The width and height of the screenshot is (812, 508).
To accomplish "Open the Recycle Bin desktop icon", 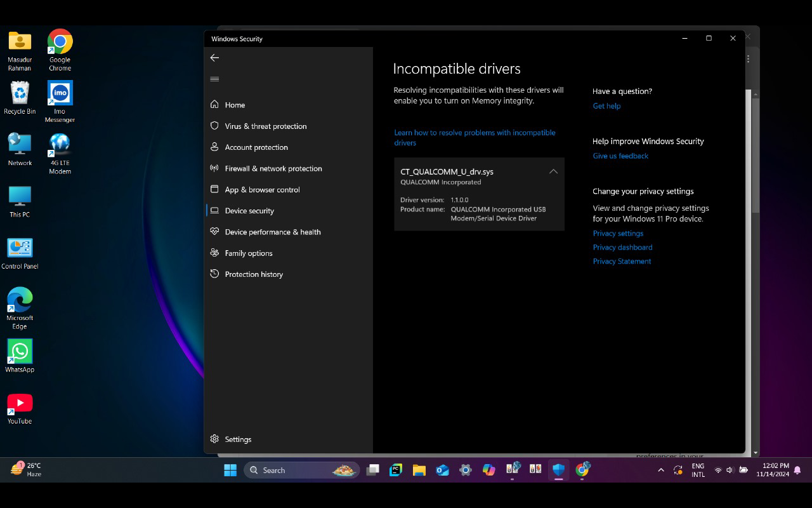I will (20, 98).
